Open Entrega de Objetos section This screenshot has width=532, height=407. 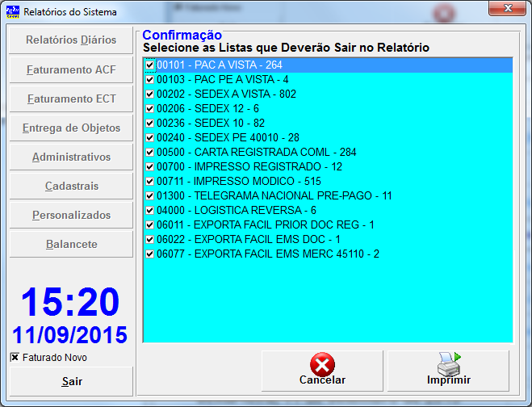tap(71, 128)
